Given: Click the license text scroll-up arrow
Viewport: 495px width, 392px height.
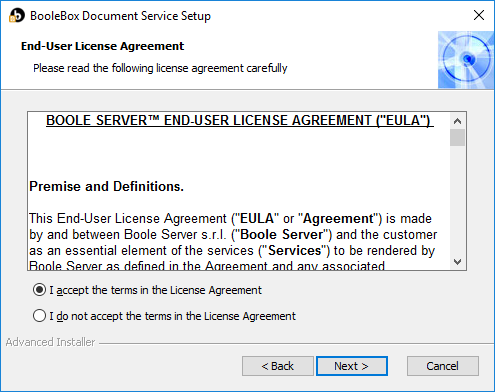Looking at the screenshot, I should (457, 121).
